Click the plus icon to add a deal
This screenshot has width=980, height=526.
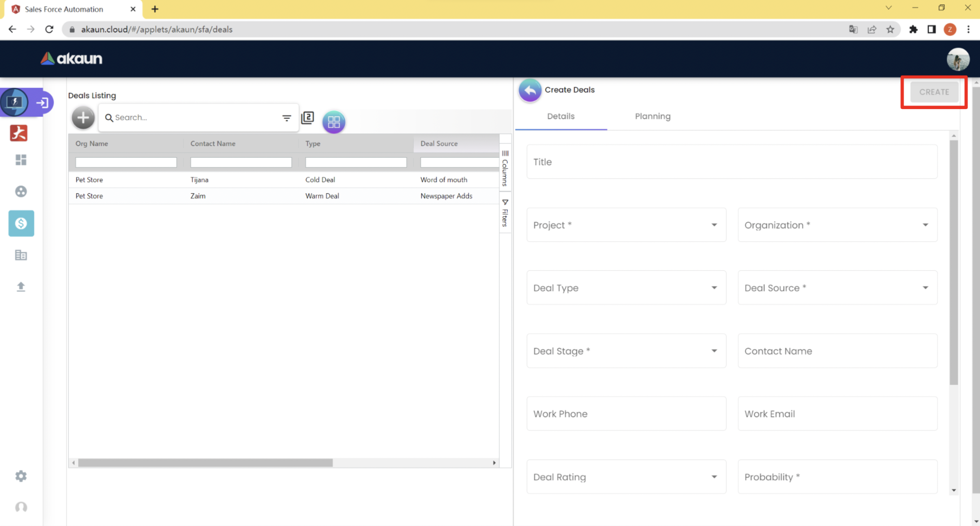(x=83, y=118)
